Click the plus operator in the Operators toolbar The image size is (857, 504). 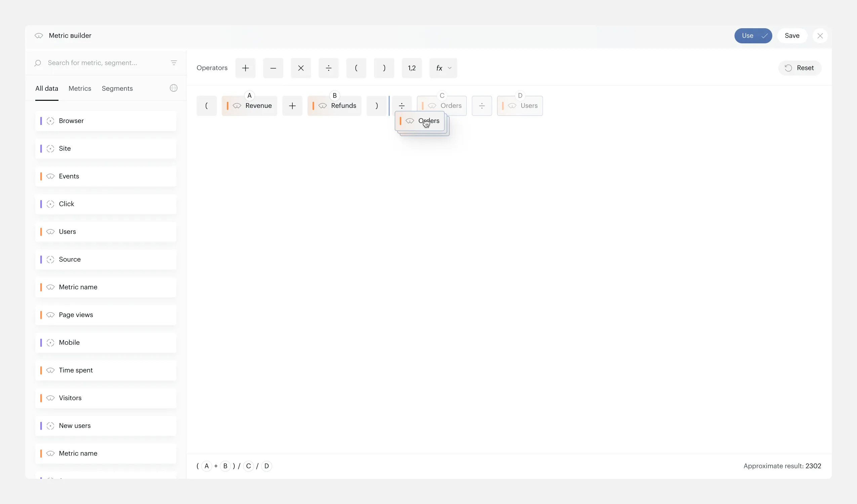point(245,68)
